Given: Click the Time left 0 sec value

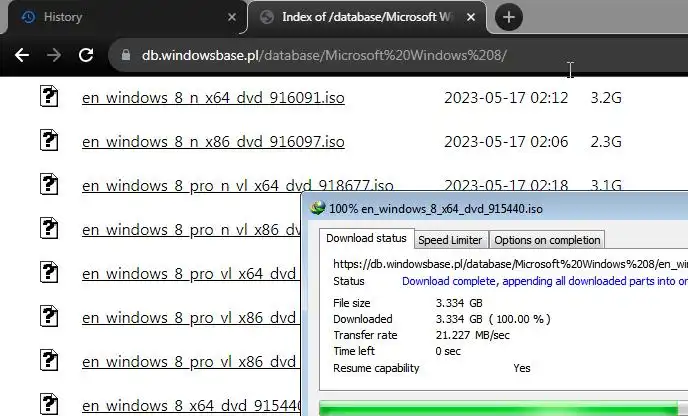Looking at the screenshot, I should point(448,351).
